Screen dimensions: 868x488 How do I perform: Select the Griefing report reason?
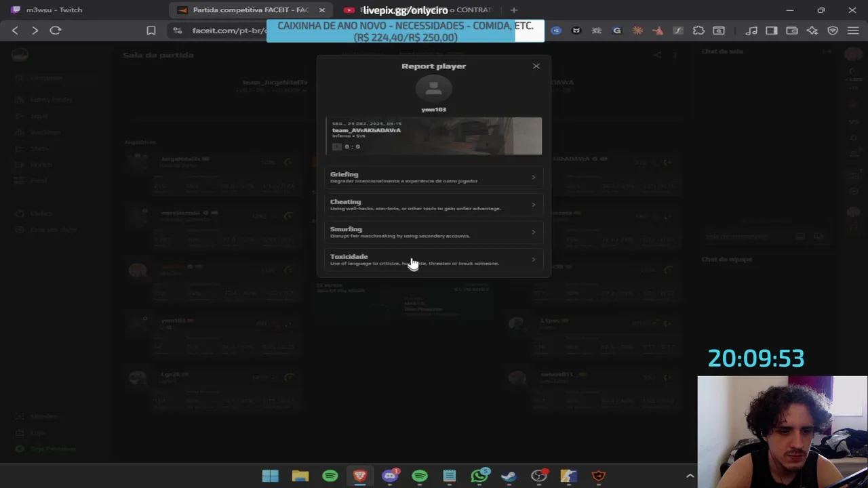(x=433, y=177)
